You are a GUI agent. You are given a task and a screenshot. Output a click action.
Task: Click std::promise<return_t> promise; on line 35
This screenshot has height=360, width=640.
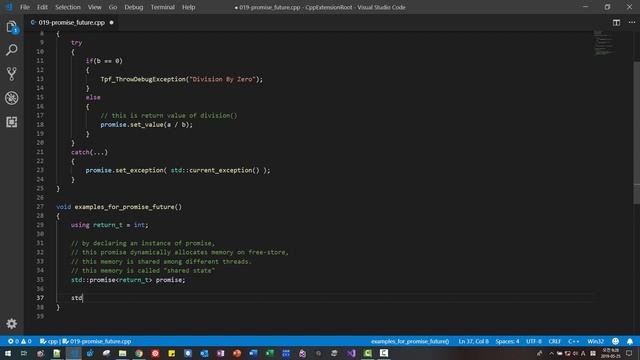click(x=128, y=280)
